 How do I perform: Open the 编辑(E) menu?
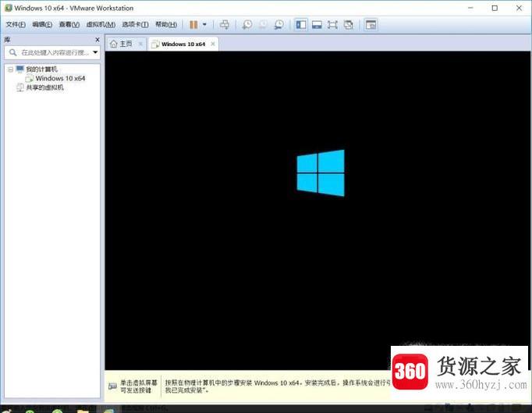[x=42, y=24]
